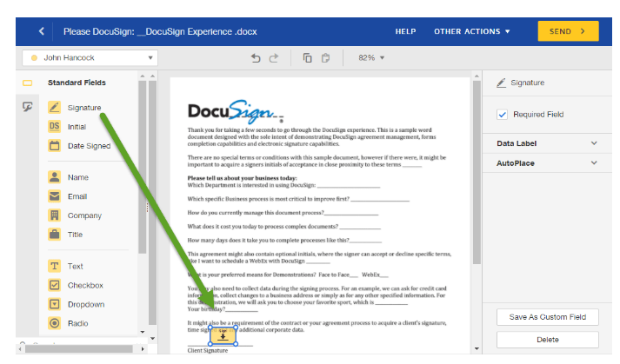This screenshot has width=620, height=364.
Task: Select the Name field icon
Action: coord(55,177)
